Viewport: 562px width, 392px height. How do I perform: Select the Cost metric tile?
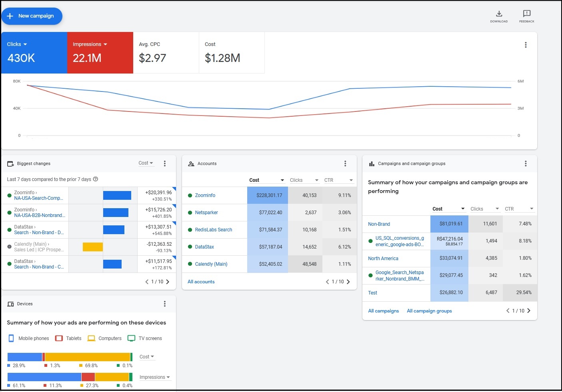232,53
